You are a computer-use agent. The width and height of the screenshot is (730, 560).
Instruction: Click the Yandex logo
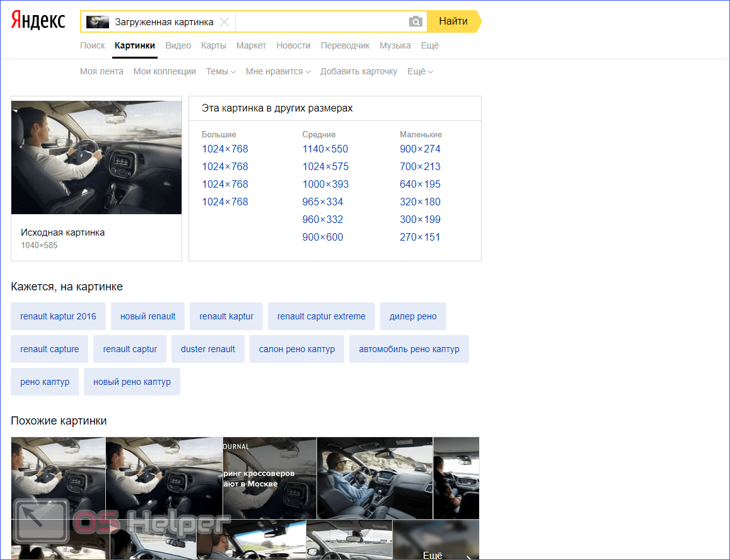38,20
